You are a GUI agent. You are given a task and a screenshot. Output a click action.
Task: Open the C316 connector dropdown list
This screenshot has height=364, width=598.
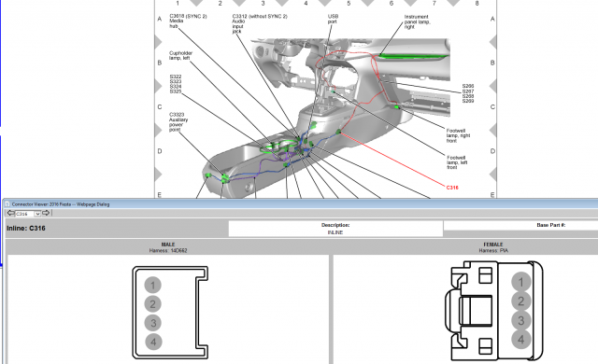click(x=37, y=214)
